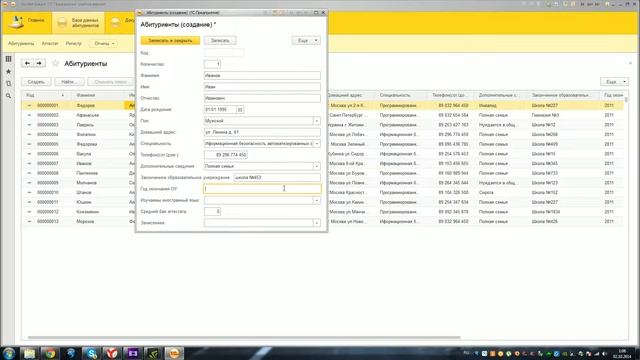Click the Количество field
The width and height of the screenshot is (640, 360).
(x=212, y=64)
